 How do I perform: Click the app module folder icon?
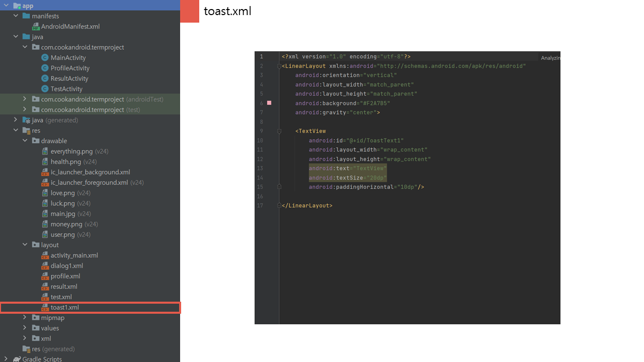pyautogui.click(x=17, y=6)
